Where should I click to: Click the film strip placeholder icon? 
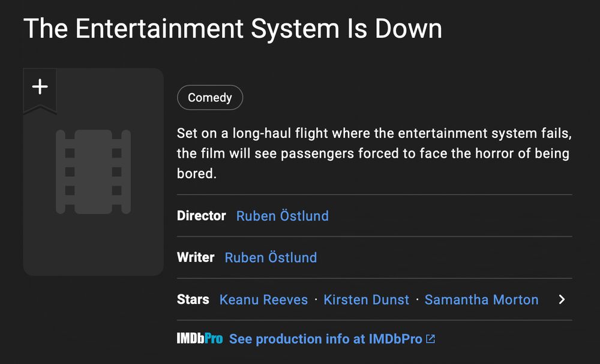coord(94,172)
